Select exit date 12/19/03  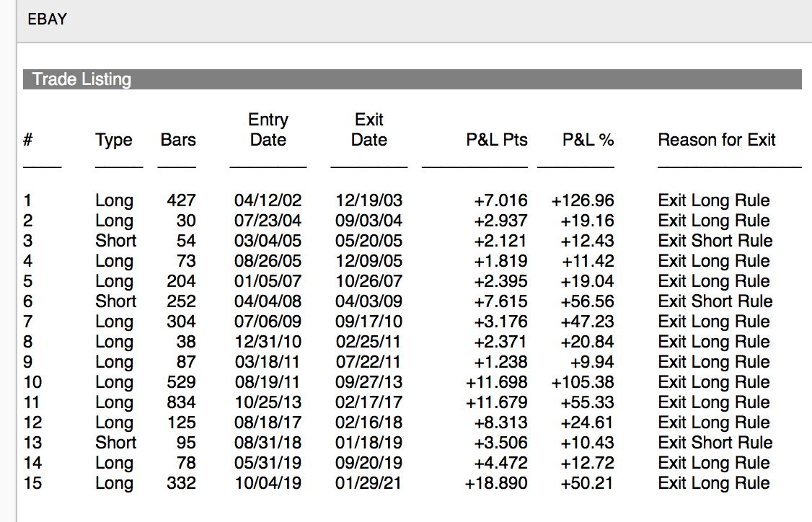tap(369, 200)
